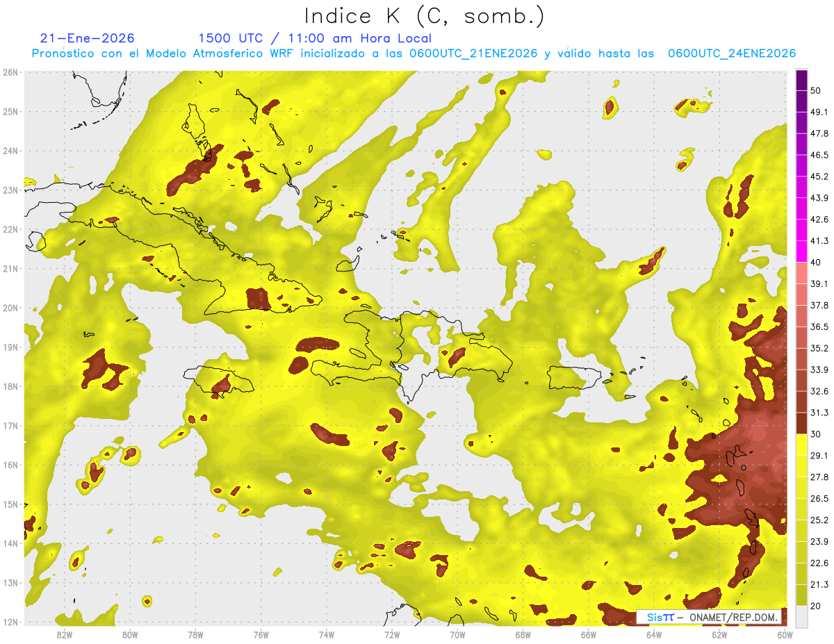Click the colorbar label '49.1'
This screenshot has width=834, height=644.
pos(819,112)
